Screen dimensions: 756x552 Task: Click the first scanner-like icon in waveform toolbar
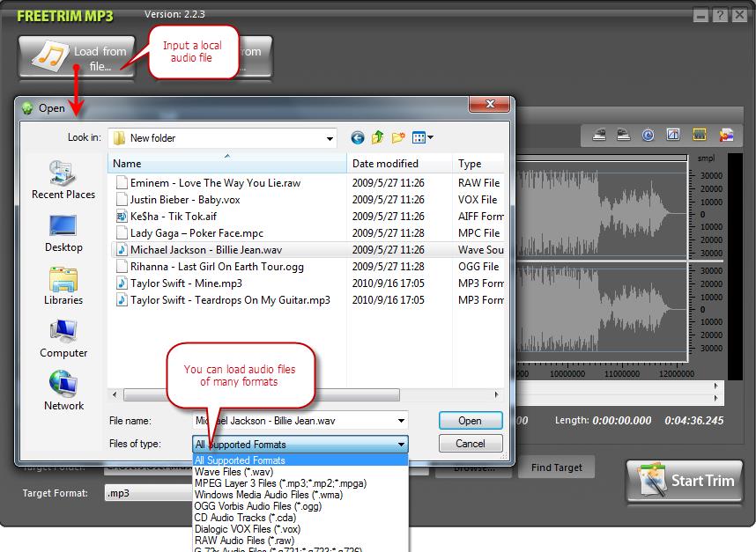(x=598, y=135)
